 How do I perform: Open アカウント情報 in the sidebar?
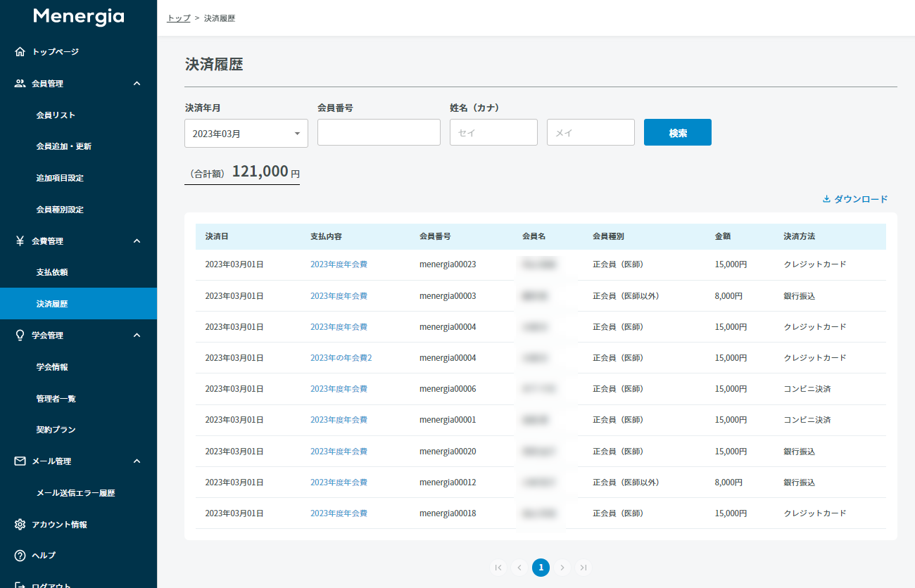(x=60, y=525)
